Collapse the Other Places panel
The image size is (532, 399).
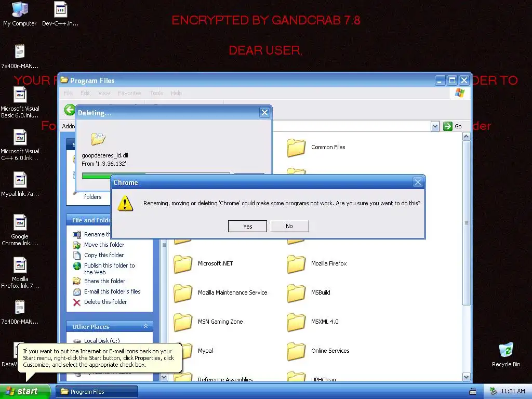(x=145, y=326)
